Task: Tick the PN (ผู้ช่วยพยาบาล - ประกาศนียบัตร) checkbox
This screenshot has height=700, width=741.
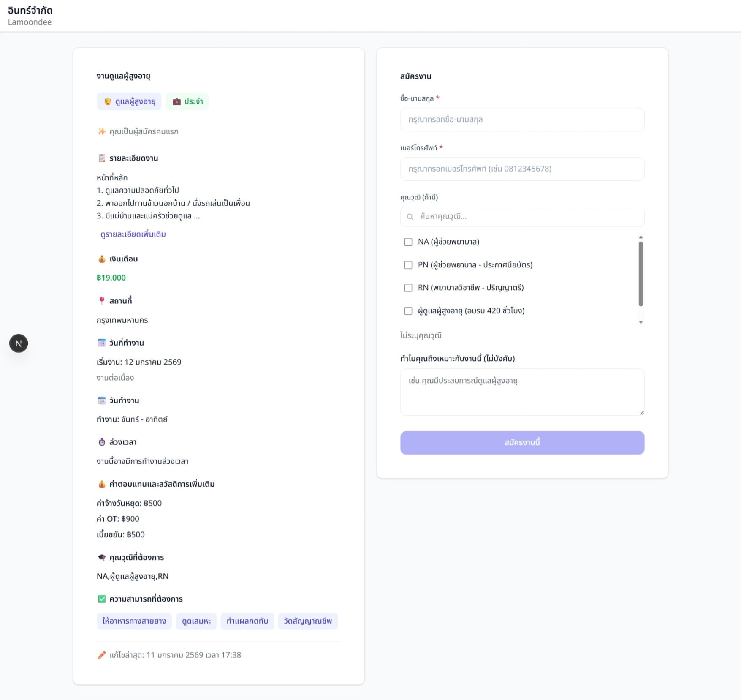Action: click(408, 265)
